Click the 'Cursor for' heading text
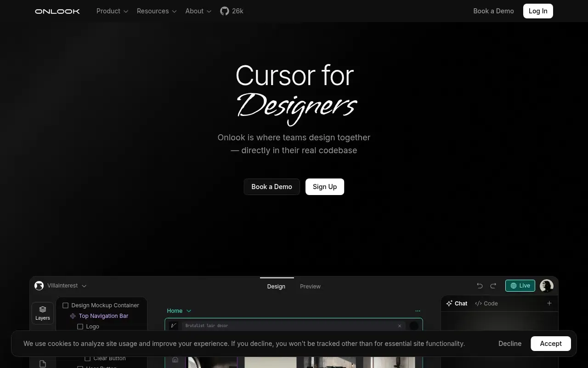 [x=294, y=75]
